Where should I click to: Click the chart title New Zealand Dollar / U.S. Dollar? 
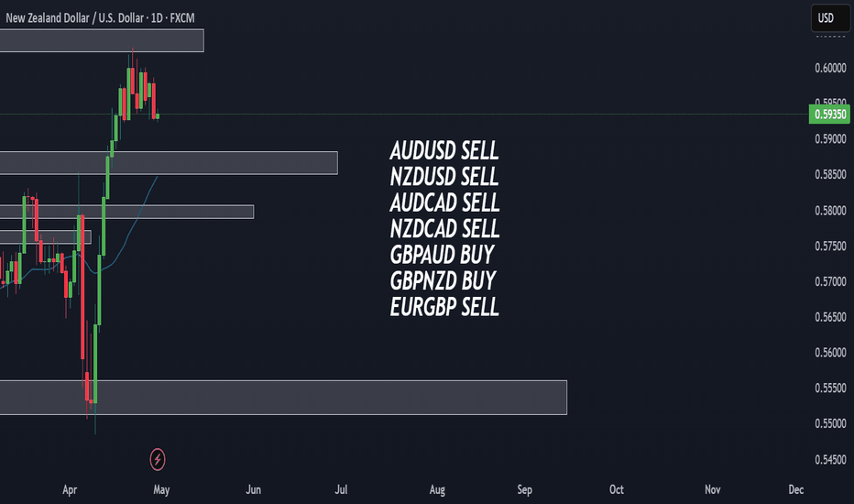(x=75, y=18)
